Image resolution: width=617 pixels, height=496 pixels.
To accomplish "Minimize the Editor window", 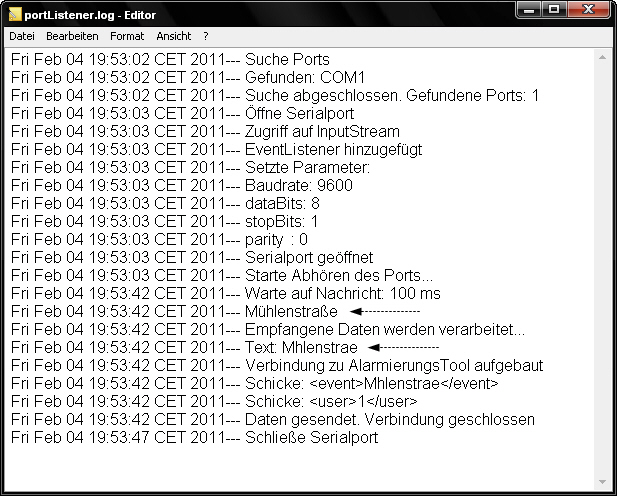I will 529,10.
